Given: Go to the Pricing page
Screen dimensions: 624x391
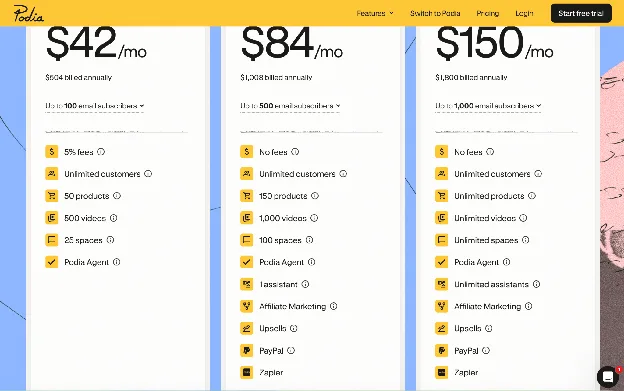Looking at the screenshot, I should click(488, 14).
